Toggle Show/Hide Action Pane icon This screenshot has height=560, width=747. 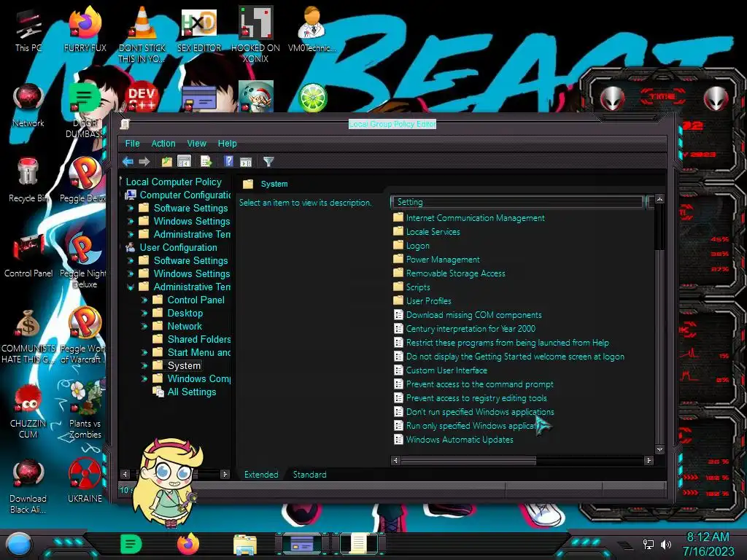pyautogui.click(x=246, y=162)
